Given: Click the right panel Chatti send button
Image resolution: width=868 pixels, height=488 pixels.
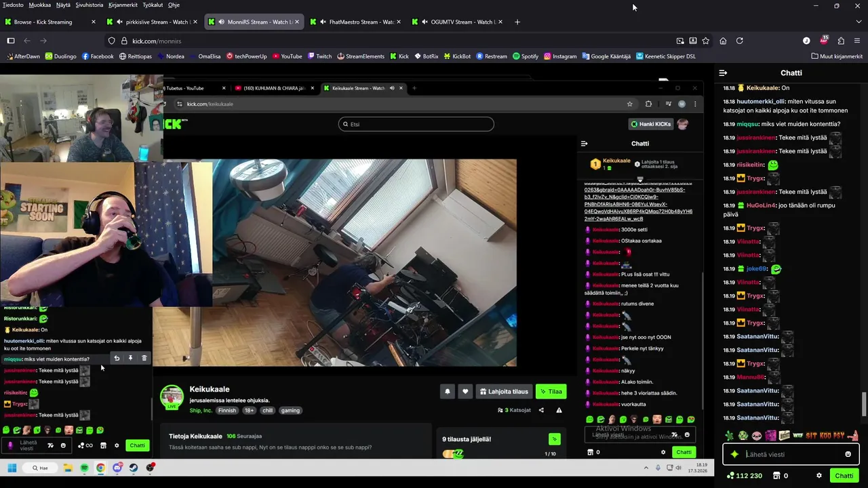Looking at the screenshot, I should coord(844,476).
